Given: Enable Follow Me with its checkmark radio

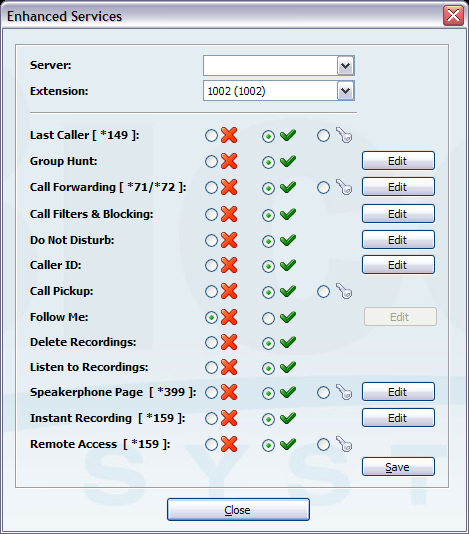Looking at the screenshot, I should tap(268, 318).
